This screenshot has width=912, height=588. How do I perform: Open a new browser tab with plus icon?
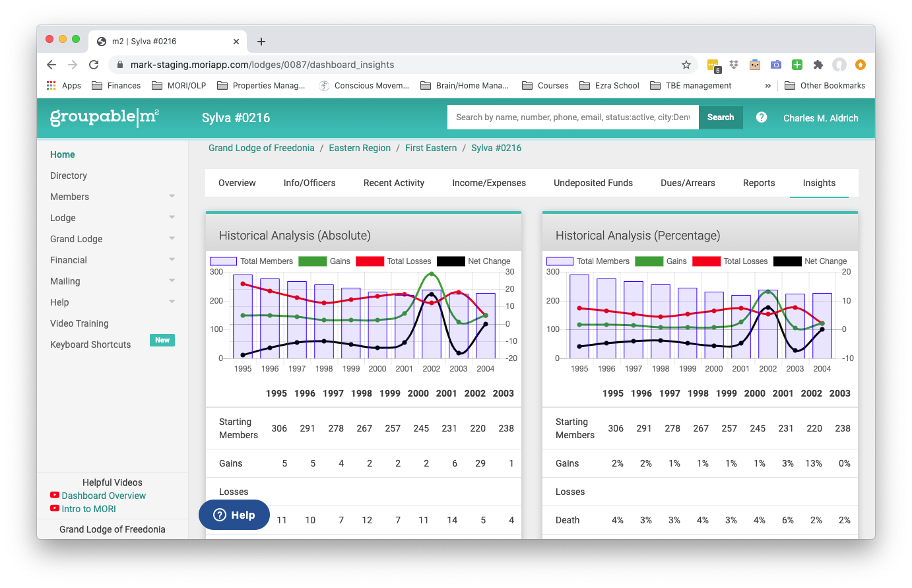pos(261,42)
